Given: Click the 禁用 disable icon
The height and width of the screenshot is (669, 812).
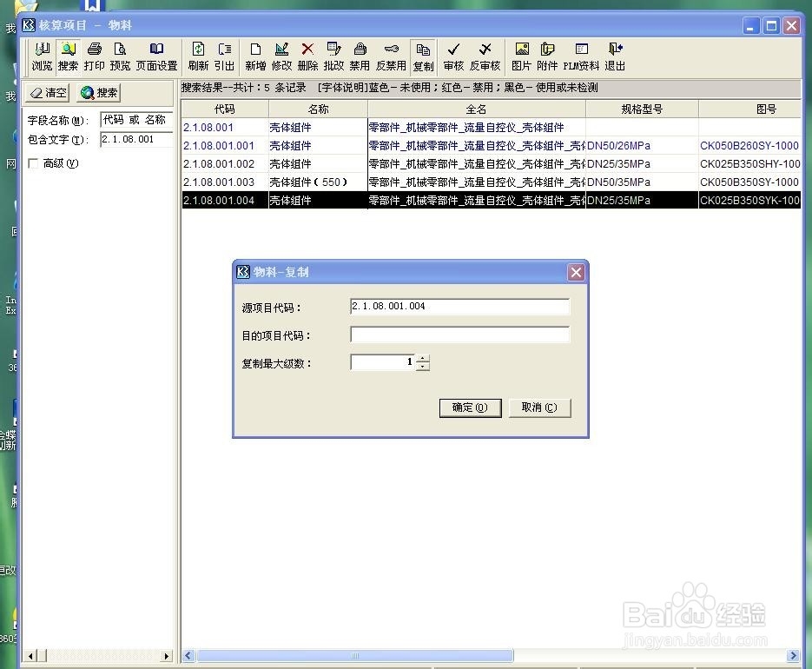Looking at the screenshot, I should click(x=360, y=56).
